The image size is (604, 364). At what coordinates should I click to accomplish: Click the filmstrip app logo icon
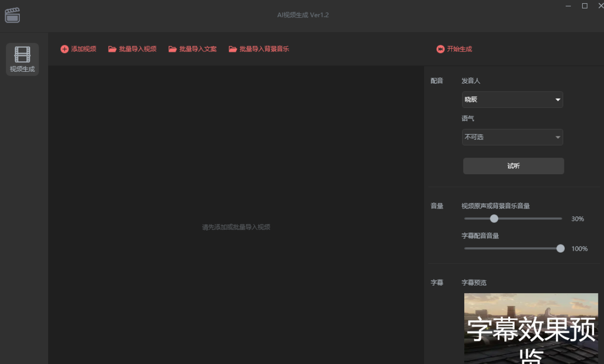tap(12, 15)
